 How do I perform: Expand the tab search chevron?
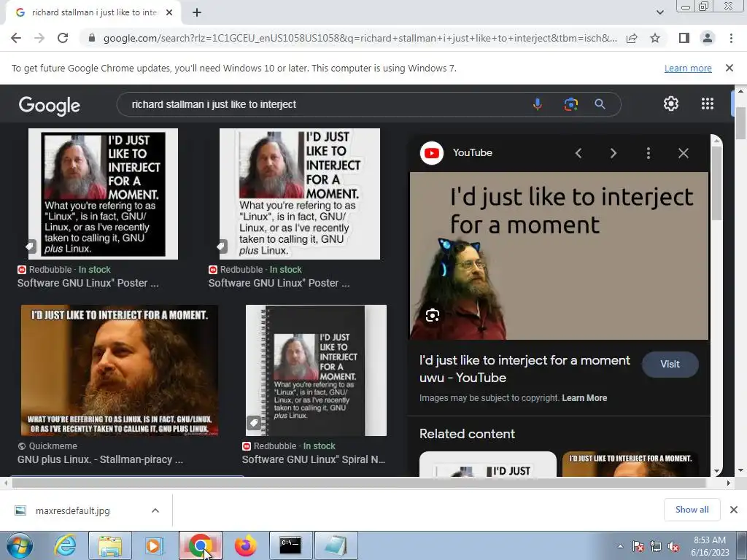(x=659, y=13)
